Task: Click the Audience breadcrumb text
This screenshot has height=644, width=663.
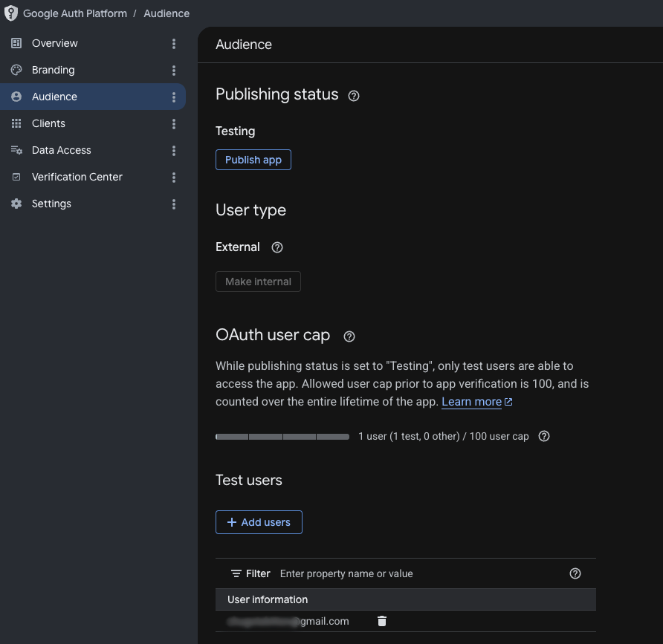Action: pyautogui.click(x=166, y=13)
